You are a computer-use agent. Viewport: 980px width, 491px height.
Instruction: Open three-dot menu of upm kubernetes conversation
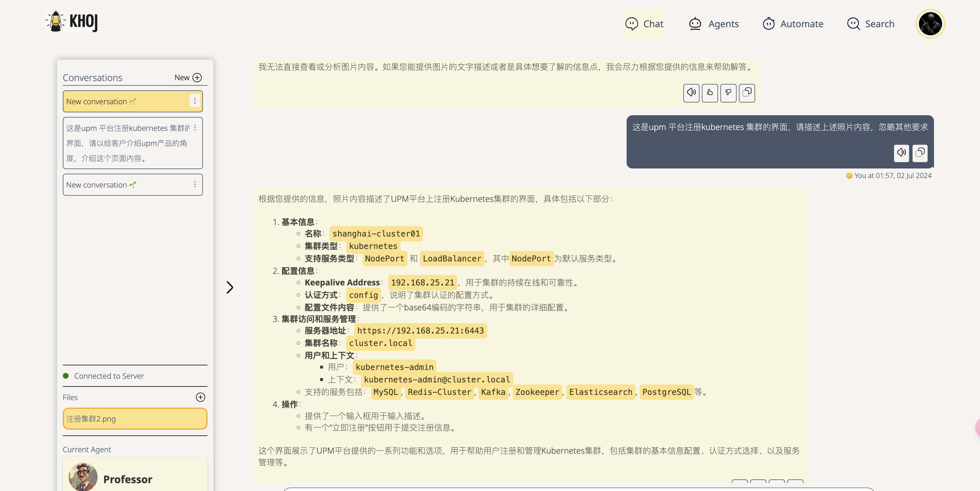point(195,128)
